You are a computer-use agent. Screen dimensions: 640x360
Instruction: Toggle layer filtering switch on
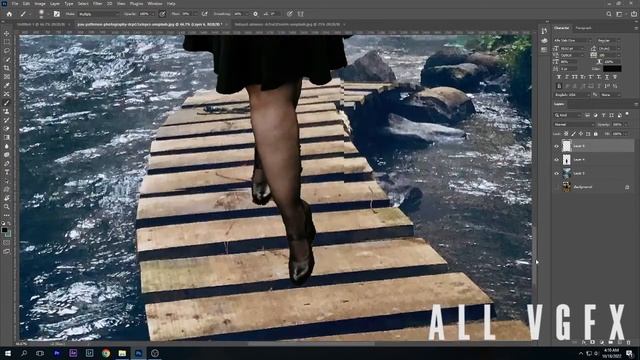click(627, 115)
